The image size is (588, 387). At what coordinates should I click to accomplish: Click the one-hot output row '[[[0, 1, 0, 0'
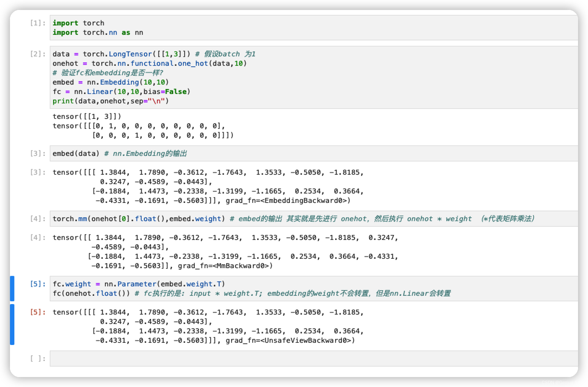(x=139, y=126)
